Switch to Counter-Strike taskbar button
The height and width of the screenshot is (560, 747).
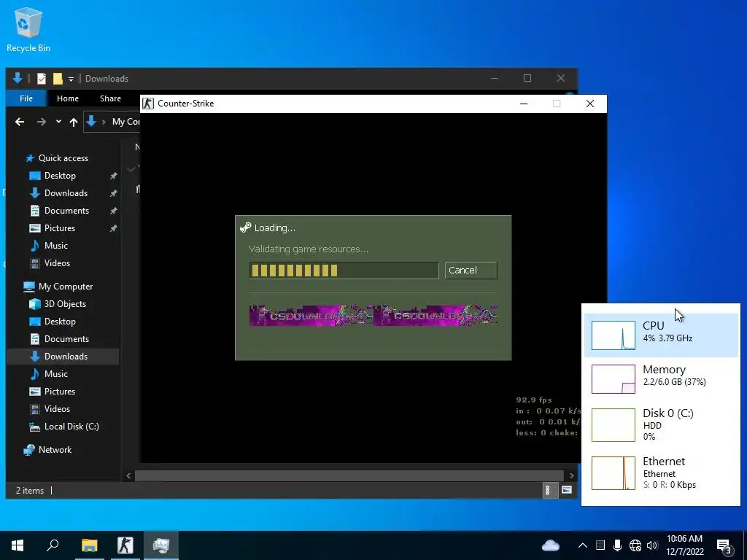(x=125, y=545)
